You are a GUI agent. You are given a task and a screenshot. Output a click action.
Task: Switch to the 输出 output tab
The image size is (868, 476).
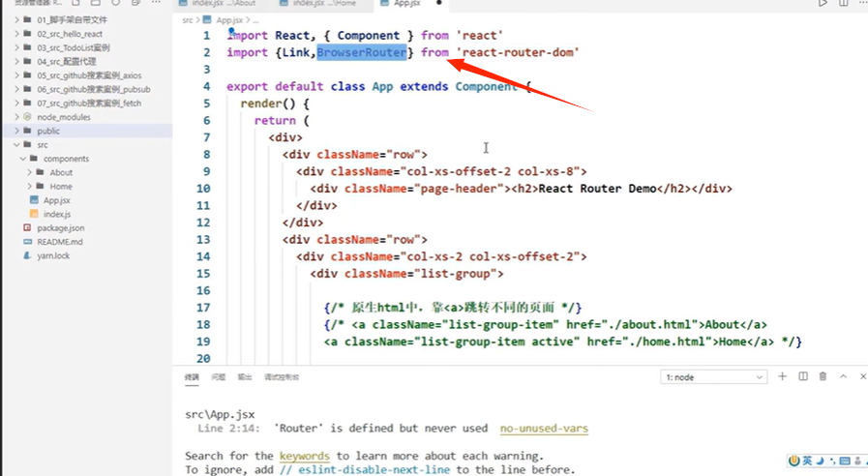click(x=245, y=377)
